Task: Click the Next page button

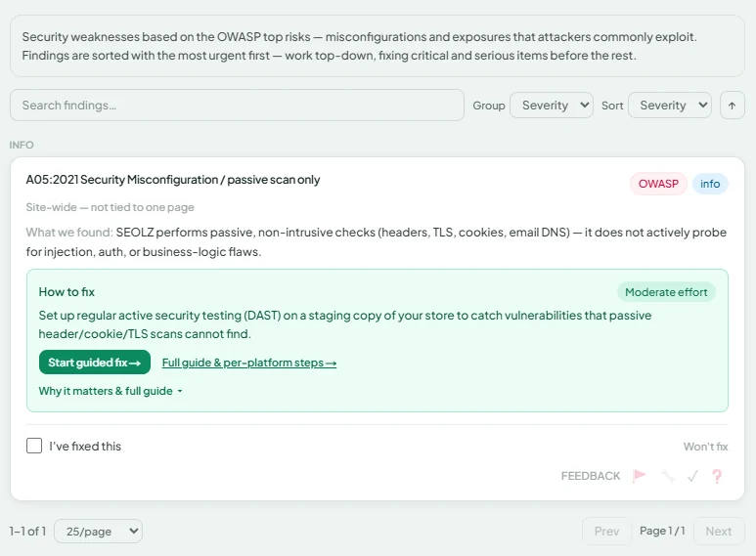Action: point(719,531)
